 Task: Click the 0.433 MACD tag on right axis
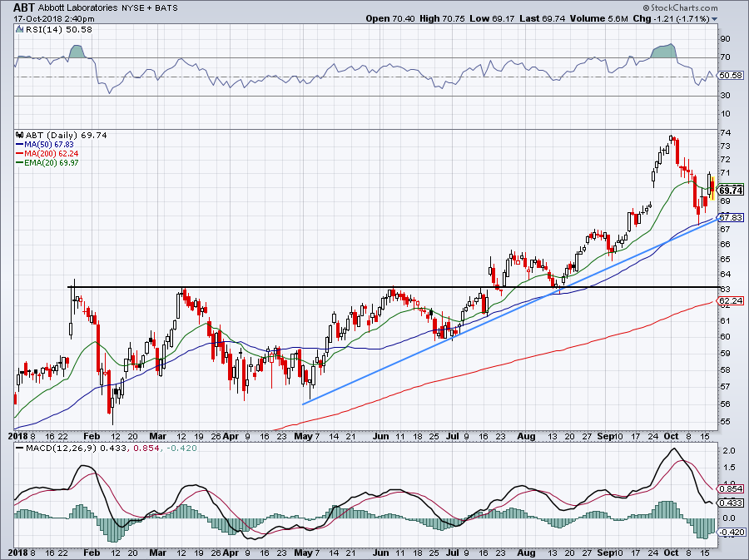coord(731,503)
